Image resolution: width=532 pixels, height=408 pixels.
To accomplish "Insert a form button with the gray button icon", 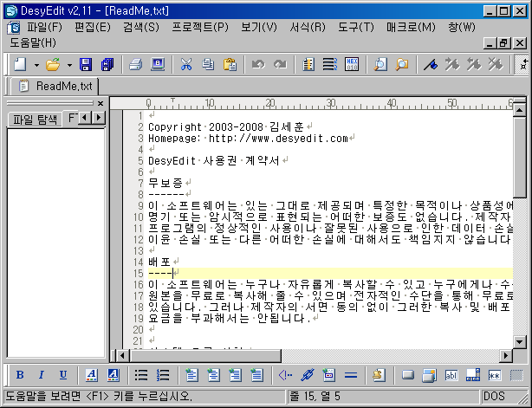I will [x=407, y=375].
